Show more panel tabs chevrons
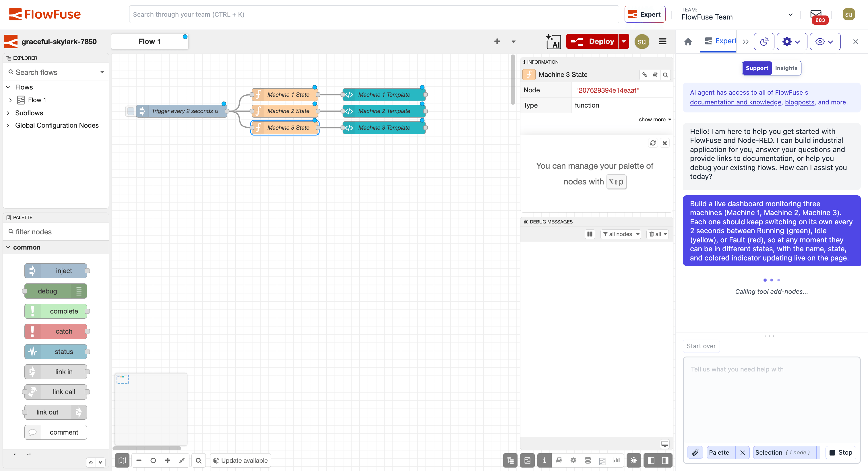Image resolution: width=868 pixels, height=471 pixels. [x=745, y=42]
